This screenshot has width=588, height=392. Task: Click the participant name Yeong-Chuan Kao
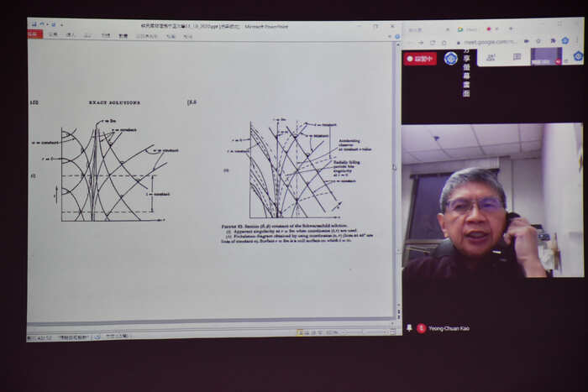click(449, 328)
